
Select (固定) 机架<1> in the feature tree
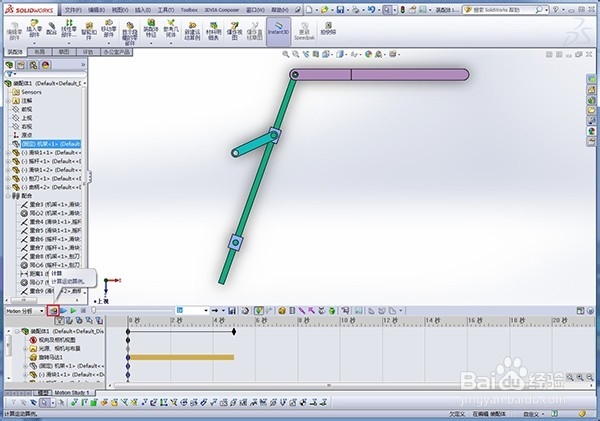[x=50, y=144]
